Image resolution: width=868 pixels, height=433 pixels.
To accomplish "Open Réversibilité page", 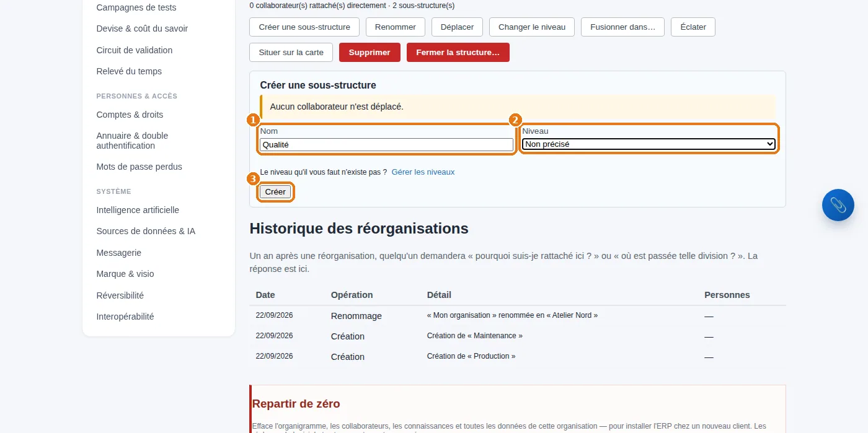I will 120,295.
